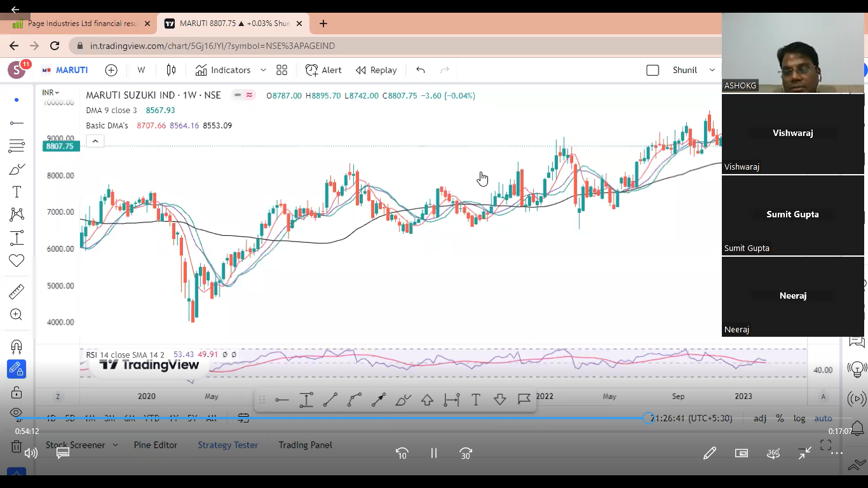Open layout grid selector
This screenshot has height=488, width=868.
coord(281,70)
